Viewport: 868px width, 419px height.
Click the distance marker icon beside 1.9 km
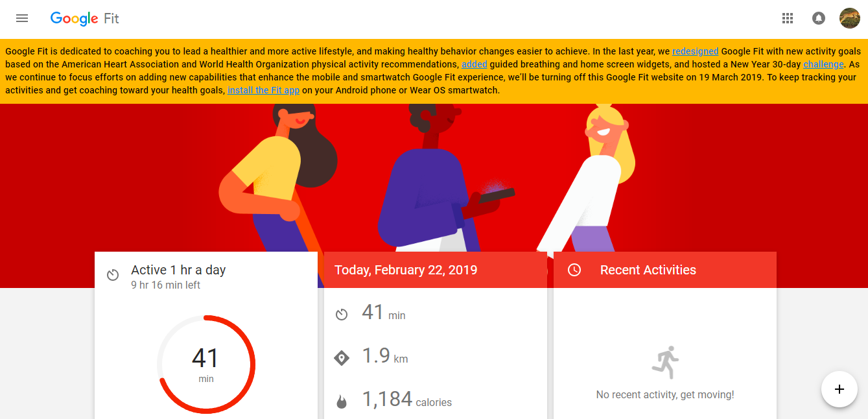pyautogui.click(x=342, y=356)
